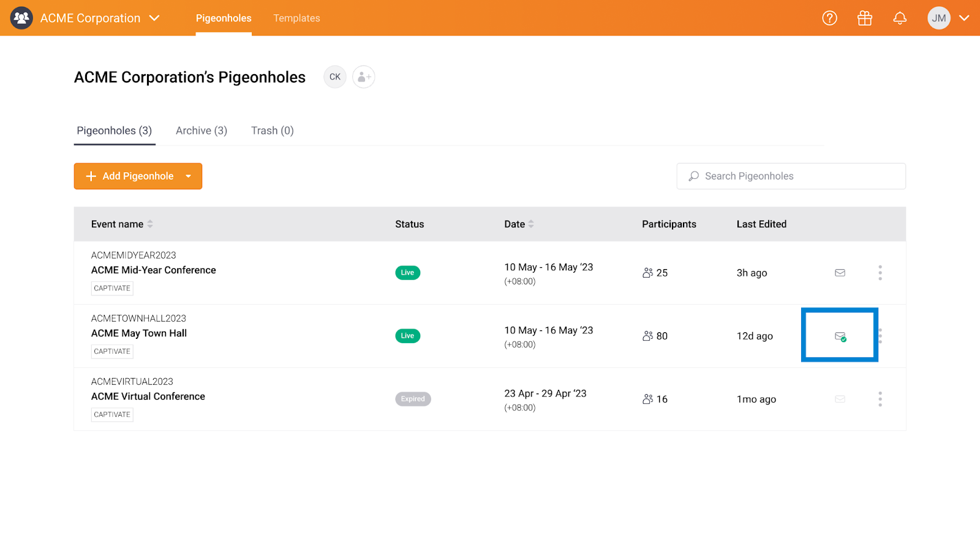Sort the table by Event name
The height and width of the screenshot is (551, 980).
150,224
